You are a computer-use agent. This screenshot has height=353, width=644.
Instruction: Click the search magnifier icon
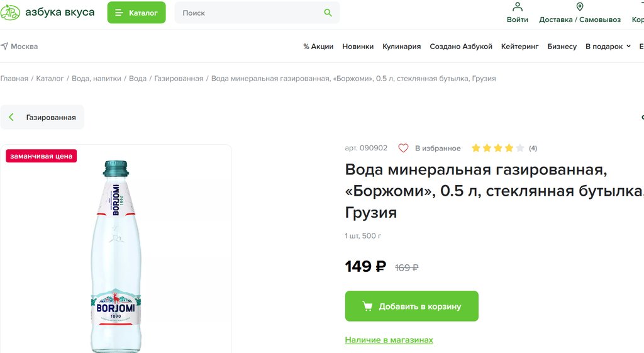coord(328,13)
